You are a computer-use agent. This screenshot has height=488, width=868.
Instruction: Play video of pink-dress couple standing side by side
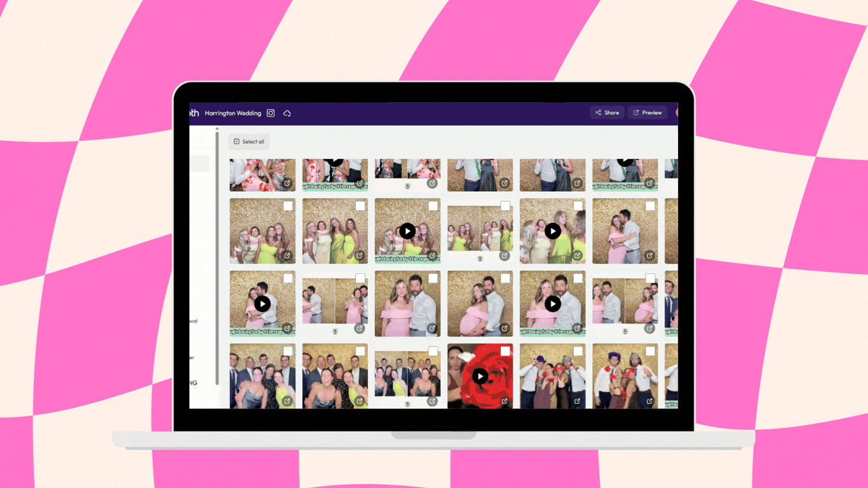[x=553, y=304]
